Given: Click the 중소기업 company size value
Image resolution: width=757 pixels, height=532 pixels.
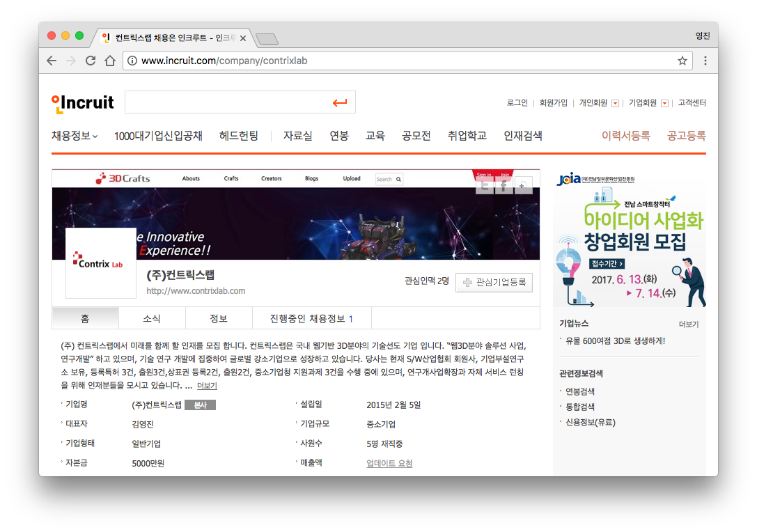Looking at the screenshot, I should pos(381,424).
